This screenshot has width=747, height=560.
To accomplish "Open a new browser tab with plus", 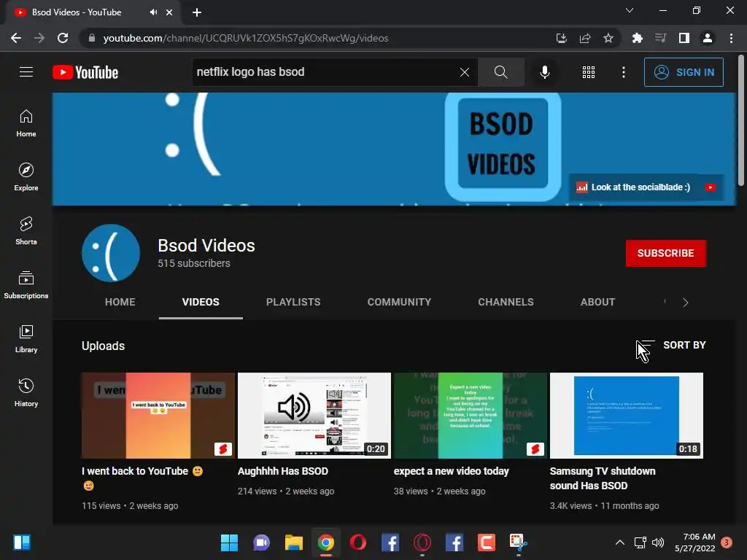I will (x=197, y=12).
